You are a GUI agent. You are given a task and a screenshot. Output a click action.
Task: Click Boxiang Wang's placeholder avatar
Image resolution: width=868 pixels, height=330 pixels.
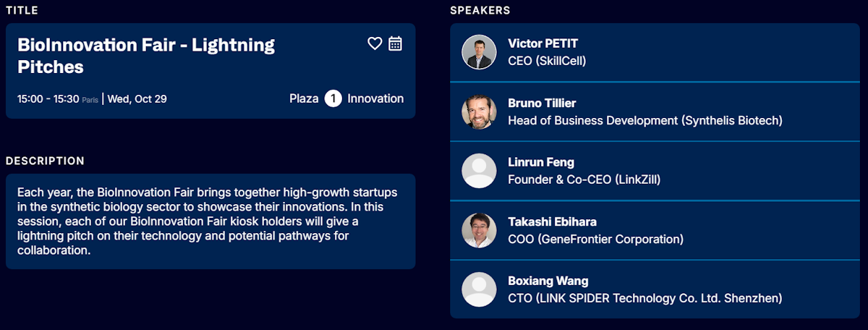pos(479,289)
